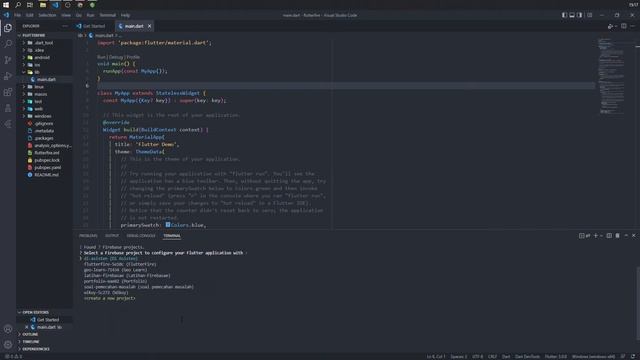Switch to the PROBLEMS panel tab
Viewport: 640px width, 360px height.
[88, 236]
